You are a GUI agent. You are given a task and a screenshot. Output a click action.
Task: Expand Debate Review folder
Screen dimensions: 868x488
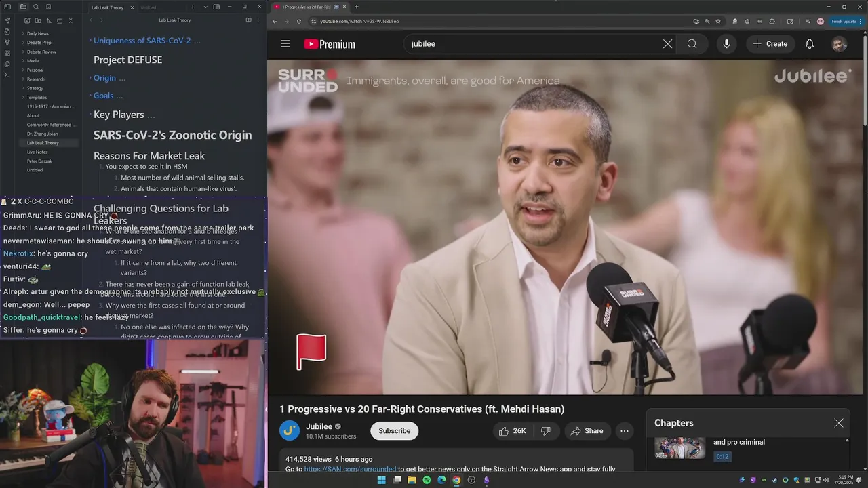pos(41,52)
